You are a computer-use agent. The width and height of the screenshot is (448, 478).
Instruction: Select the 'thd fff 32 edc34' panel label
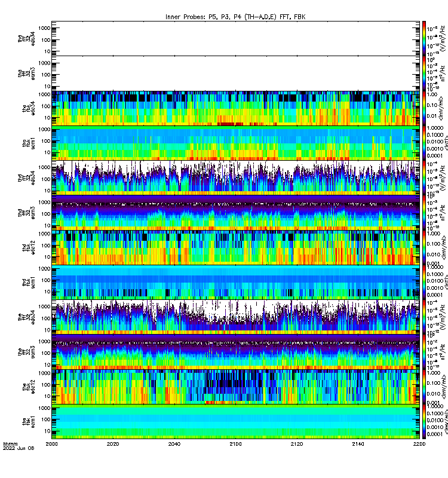(x=26, y=178)
